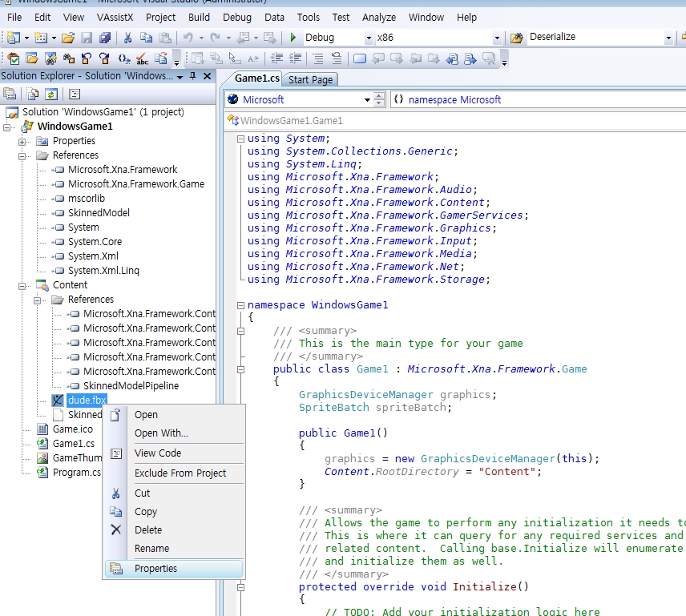Select the Game.ico file in the tree
The width and height of the screenshot is (686, 616).
pyautogui.click(x=73, y=429)
